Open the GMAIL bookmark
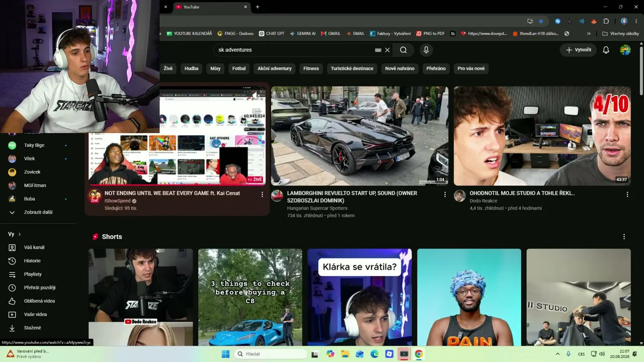The width and height of the screenshot is (644, 362). [331, 34]
